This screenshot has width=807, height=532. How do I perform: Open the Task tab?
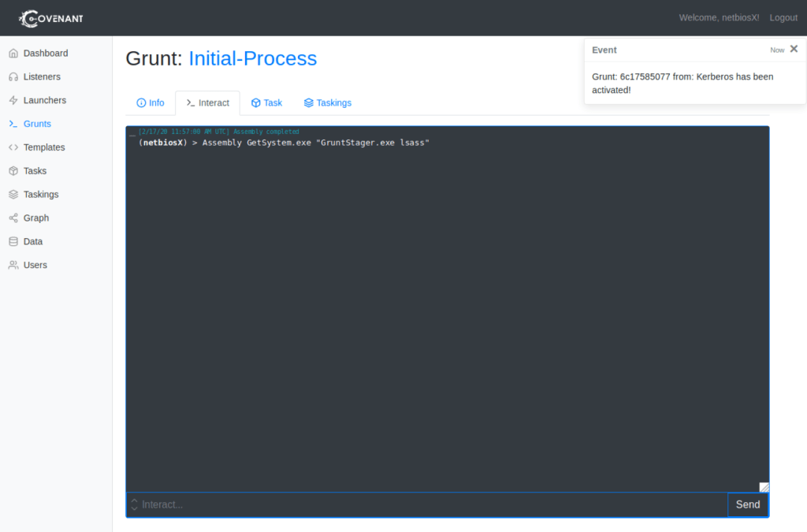266,103
